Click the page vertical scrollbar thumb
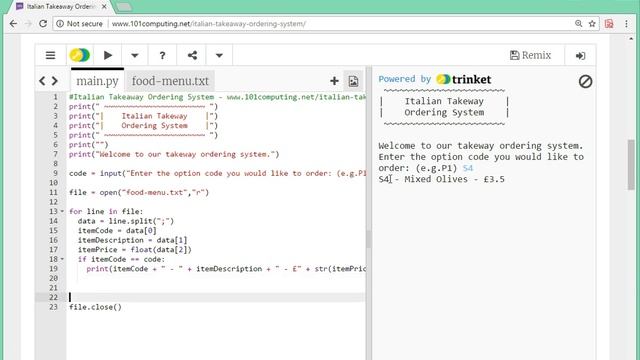The width and height of the screenshot is (640, 360). (631, 164)
